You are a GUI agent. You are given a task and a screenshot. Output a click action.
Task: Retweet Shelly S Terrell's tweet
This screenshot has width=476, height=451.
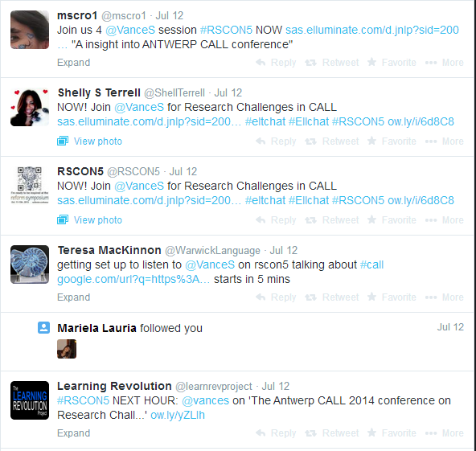tap(332, 141)
